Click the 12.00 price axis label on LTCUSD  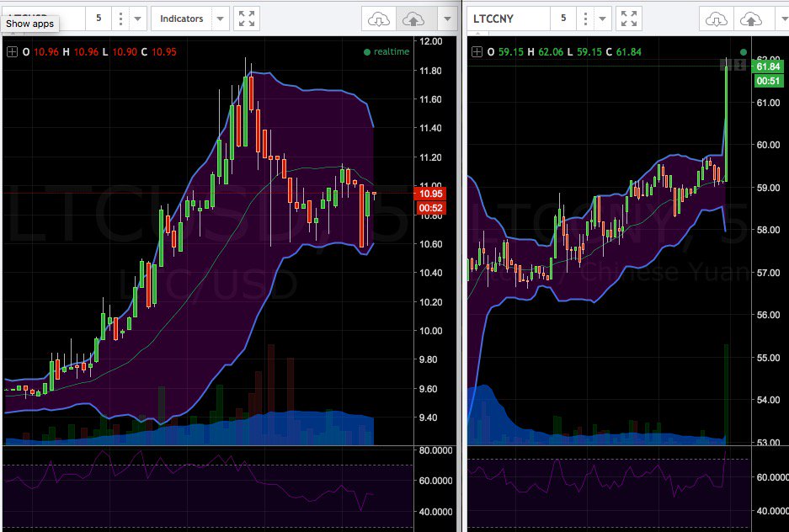[x=431, y=41]
